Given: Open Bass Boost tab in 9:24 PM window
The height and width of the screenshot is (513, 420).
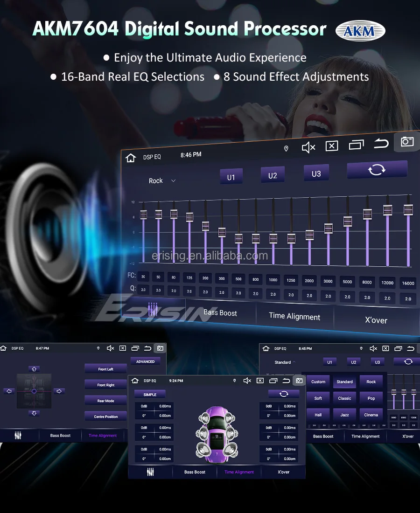Looking at the screenshot, I should 195,472.
